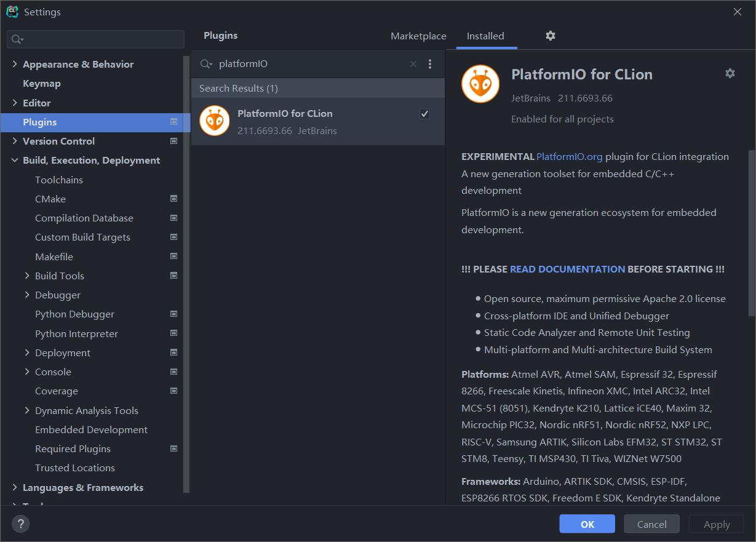Click project-level icon next to Version Control

pos(173,141)
